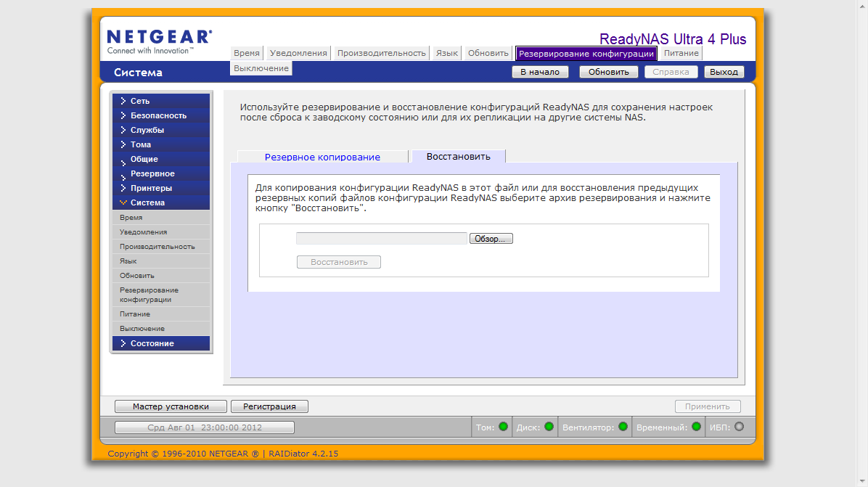
Task: Open the Производительность top tab
Action: 382,53
